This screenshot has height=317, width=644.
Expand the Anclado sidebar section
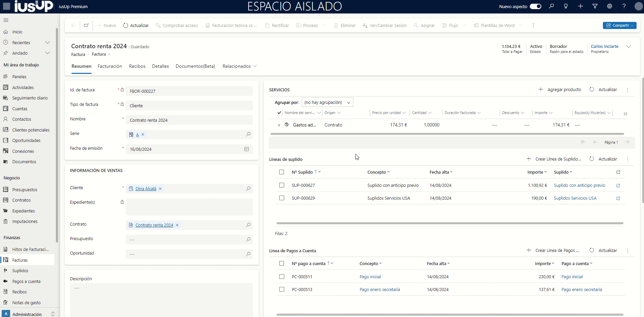pyautogui.click(x=47, y=53)
